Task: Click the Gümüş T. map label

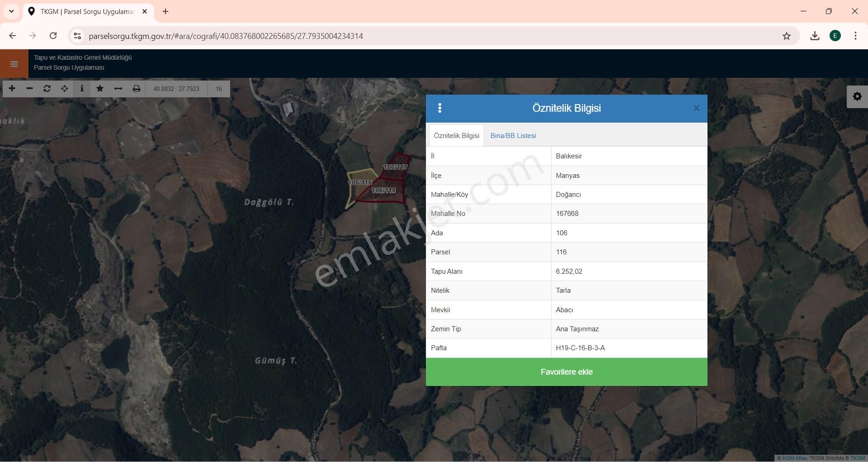Action: pyautogui.click(x=276, y=361)
